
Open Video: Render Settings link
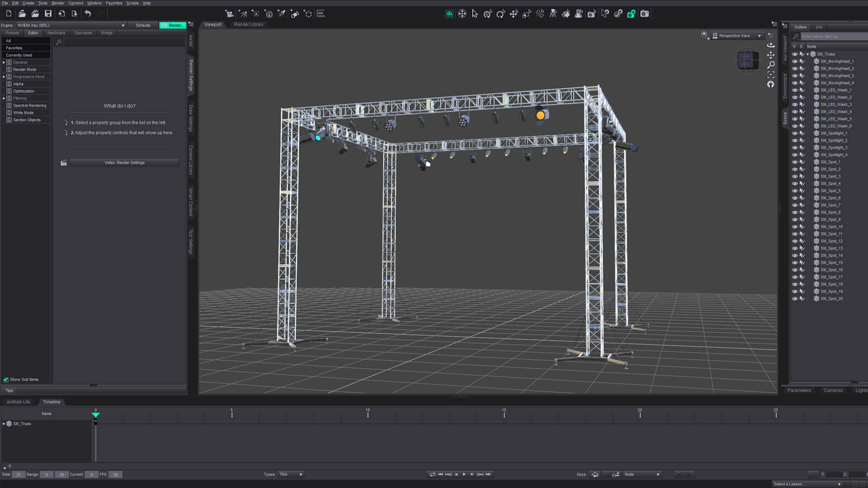pos(124,163)
